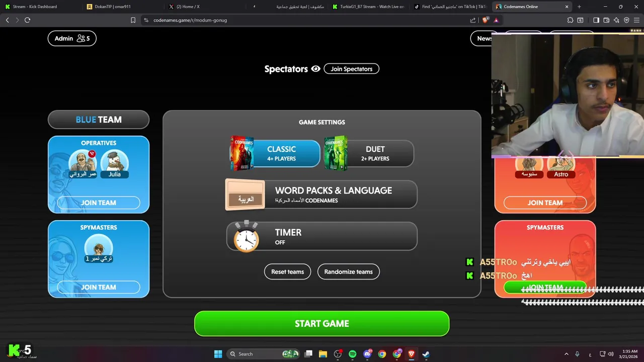Viewport: 644px width, 362px height.
Task: Click Randomize teams button
Action: [348, 271]
